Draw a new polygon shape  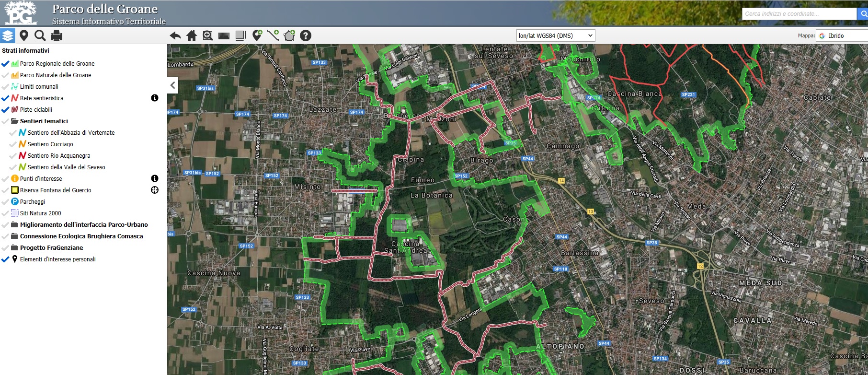tap(289, 35)
